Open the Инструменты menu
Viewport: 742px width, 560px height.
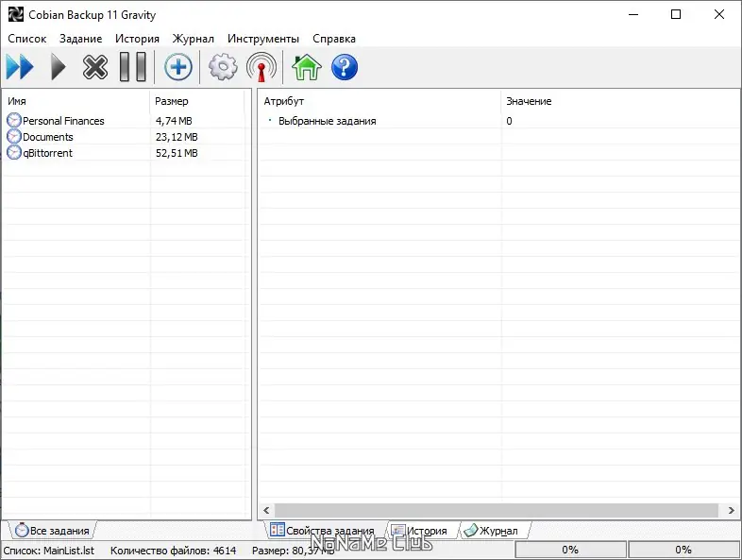(x=263, y=39)
